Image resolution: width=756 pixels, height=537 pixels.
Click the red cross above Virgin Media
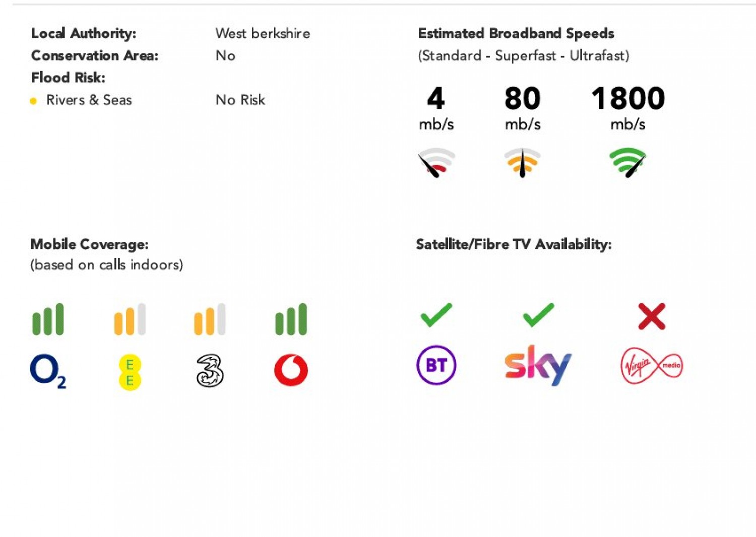[652, 316]
